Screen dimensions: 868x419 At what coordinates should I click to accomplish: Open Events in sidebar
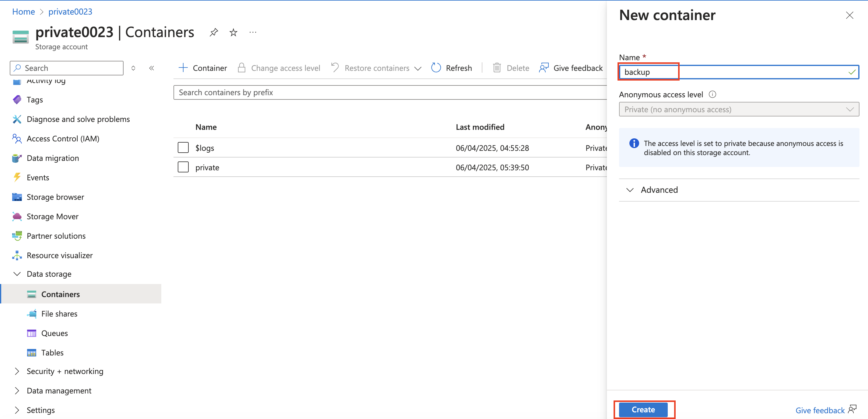[38, 178]
